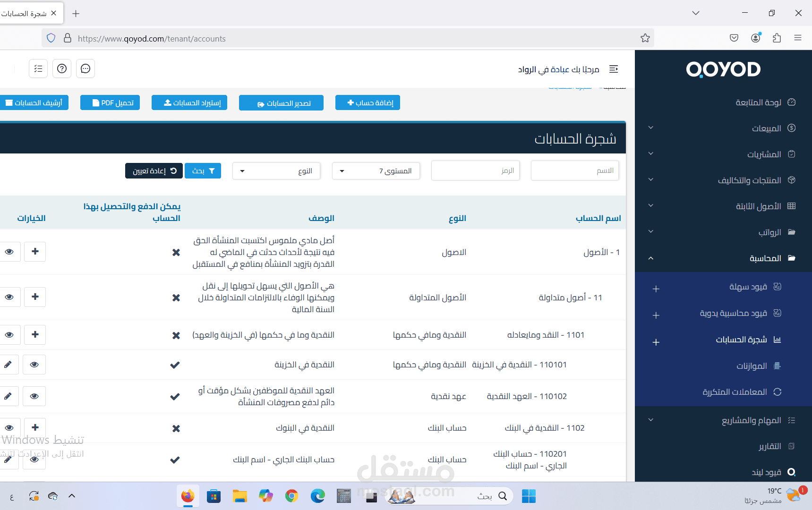Open Firefox from the taskbar
The image size is (812, 510).
click(x=188, y=496)
